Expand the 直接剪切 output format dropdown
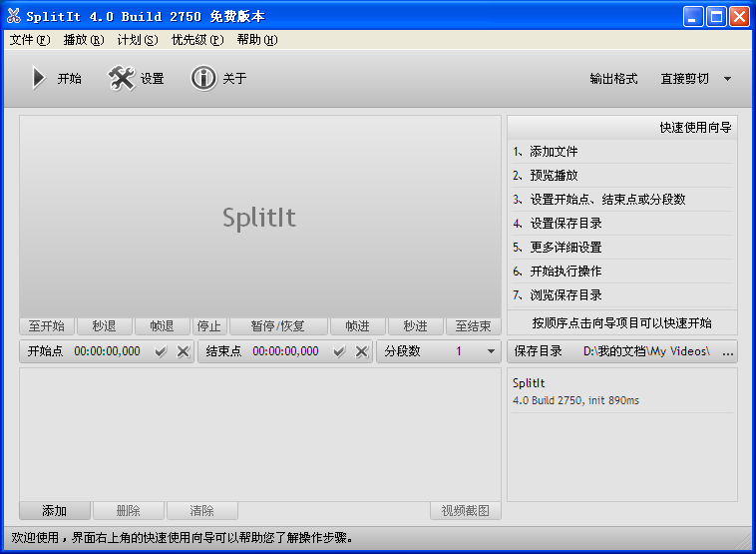Viewport: 756px width, 554px height. [727, 79]
